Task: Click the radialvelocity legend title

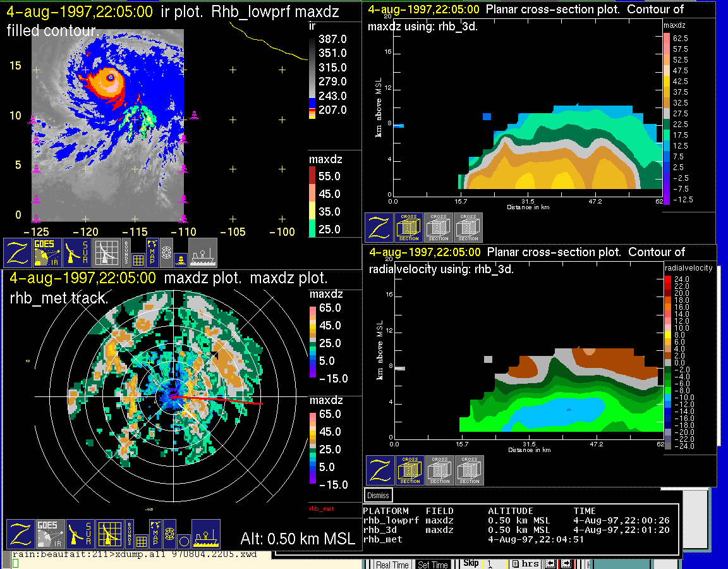Action: tap(689, 268)
